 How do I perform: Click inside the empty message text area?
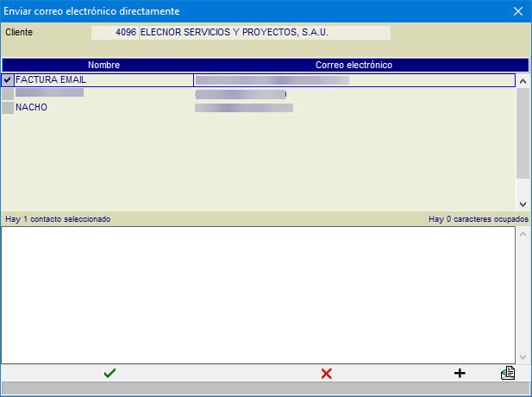[x=259, y=293]
